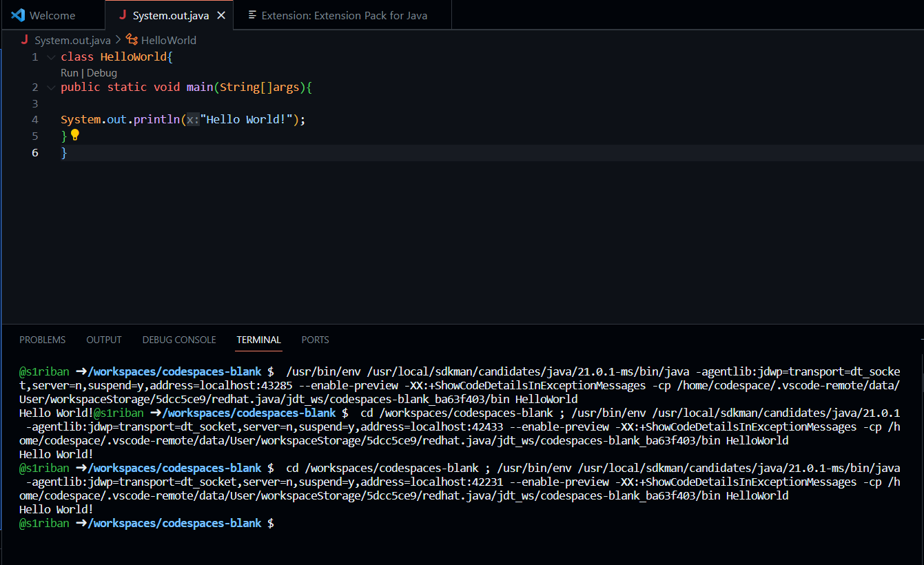The image size is (924, 565).
Task: Select the TERMINAL panel tab
Action: coord(259,340)
